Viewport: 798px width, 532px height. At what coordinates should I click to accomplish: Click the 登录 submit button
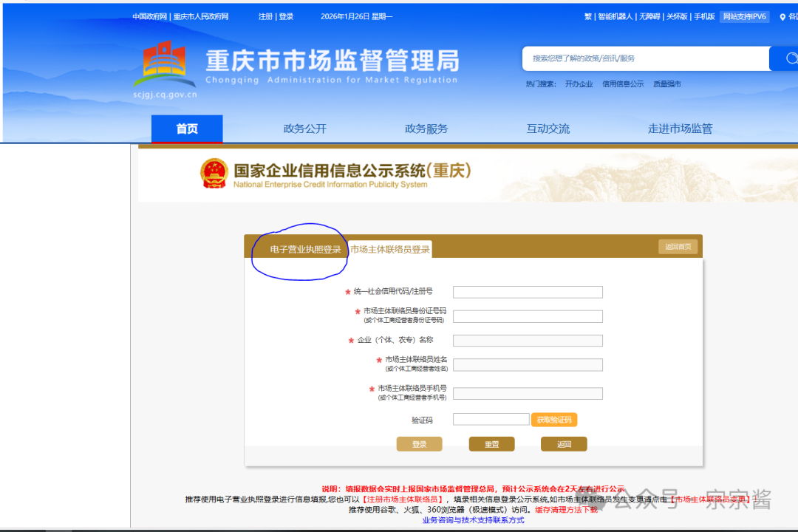[x=419, y=444]
